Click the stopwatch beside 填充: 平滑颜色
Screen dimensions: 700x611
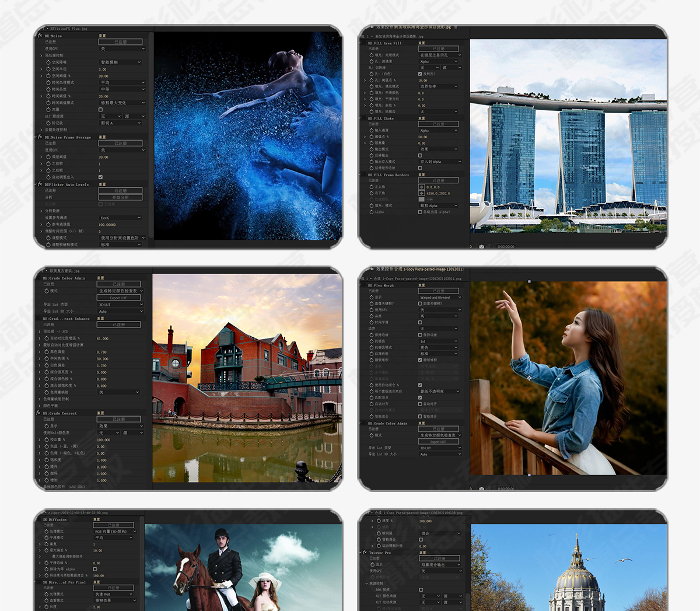[372, 93]
